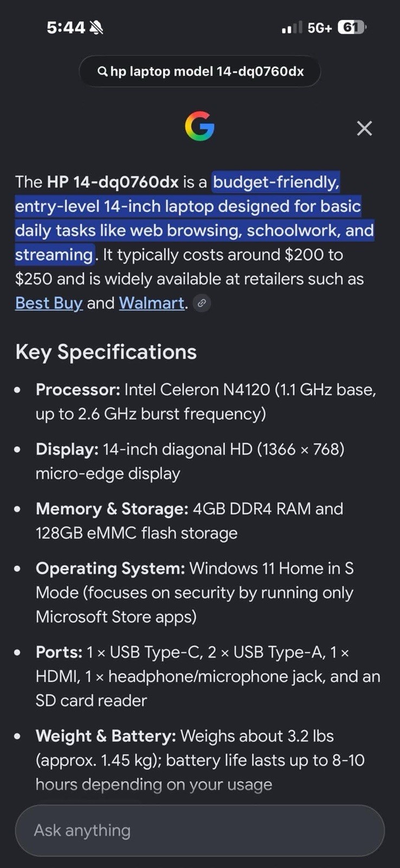The width and height of the screenshot is (400, 868).
Task: Tap the Key Specifications heading
Action: 106,352
